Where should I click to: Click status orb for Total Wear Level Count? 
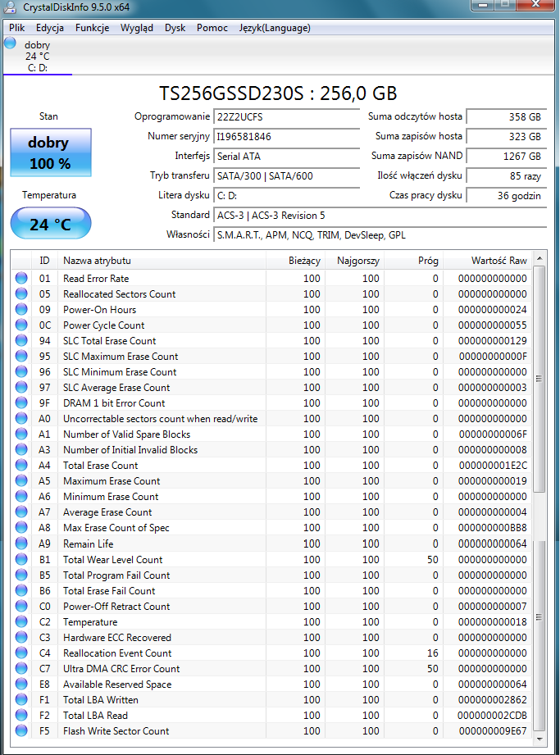21,560
